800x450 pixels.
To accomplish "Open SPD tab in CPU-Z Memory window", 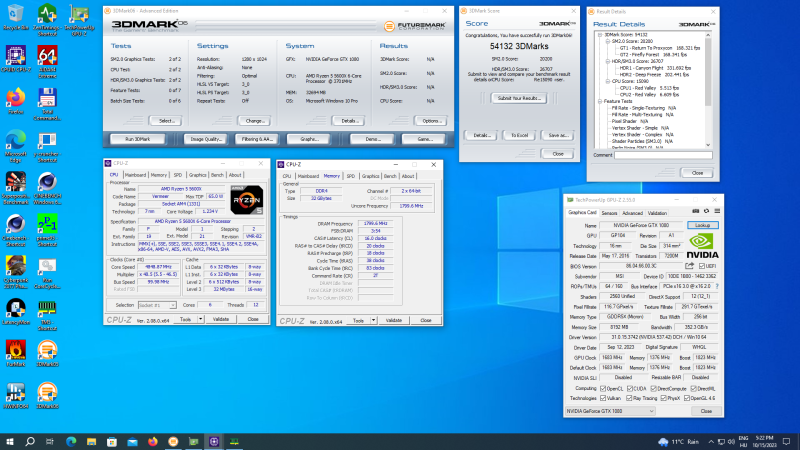I will point(351,176).
